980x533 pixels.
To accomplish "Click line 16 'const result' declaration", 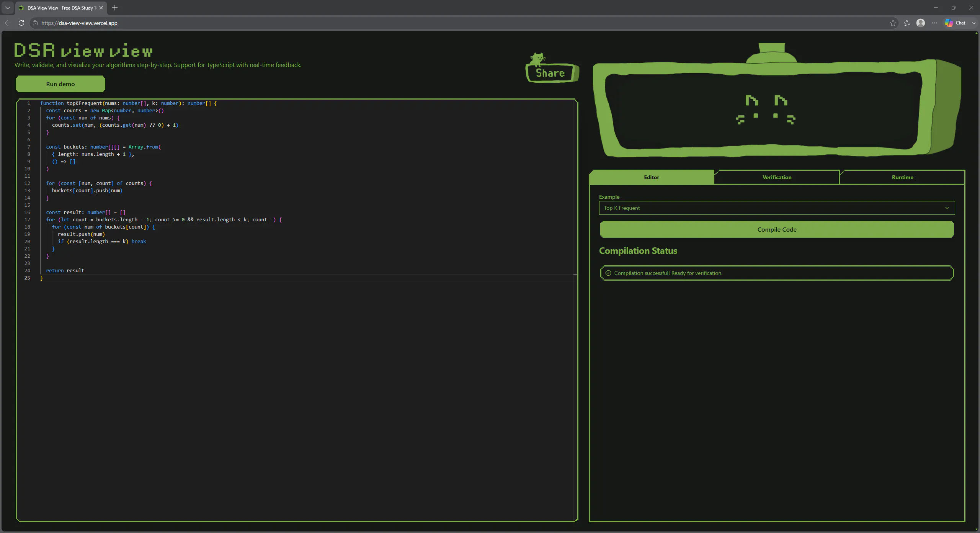I will (x=86, y=213).
